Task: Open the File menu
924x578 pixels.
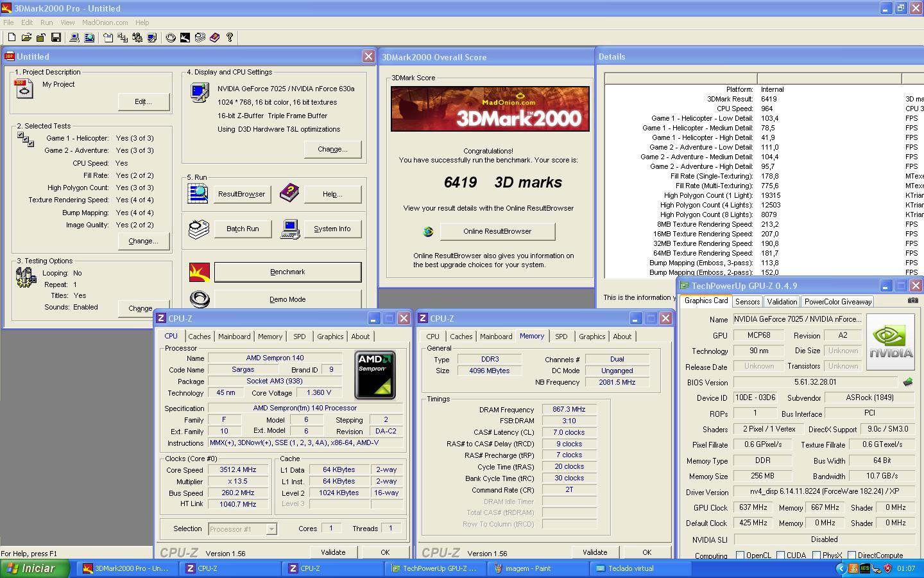Action: click(8, 22)
